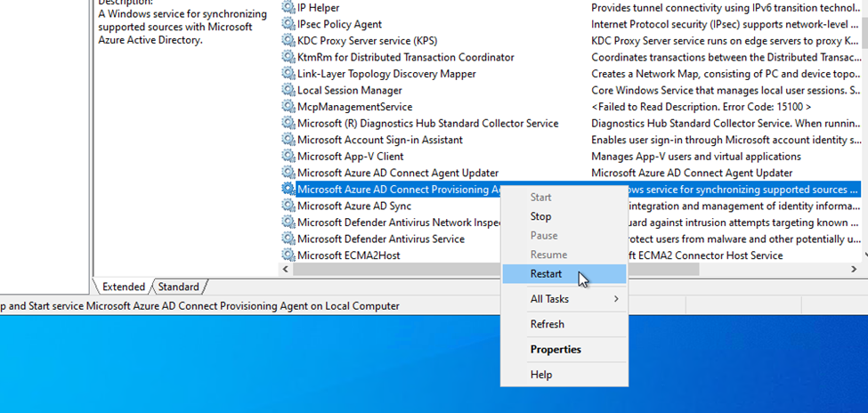The image size is (868, 413).
Task: Select Link-Layer Topology Discovery Mapper
Action: (386, 74)
